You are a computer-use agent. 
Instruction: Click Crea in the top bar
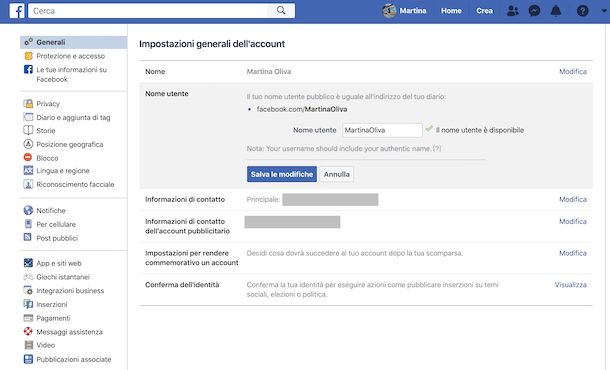[484, 11]
